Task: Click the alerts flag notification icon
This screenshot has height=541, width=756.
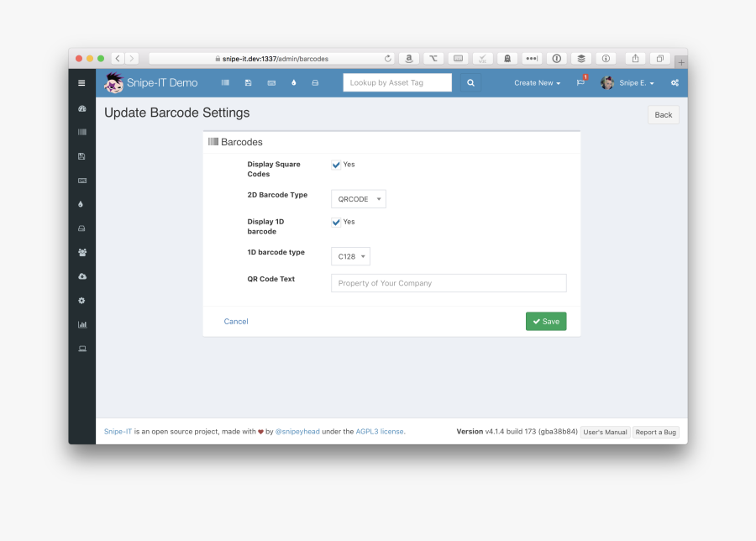Action: [580, 82]
